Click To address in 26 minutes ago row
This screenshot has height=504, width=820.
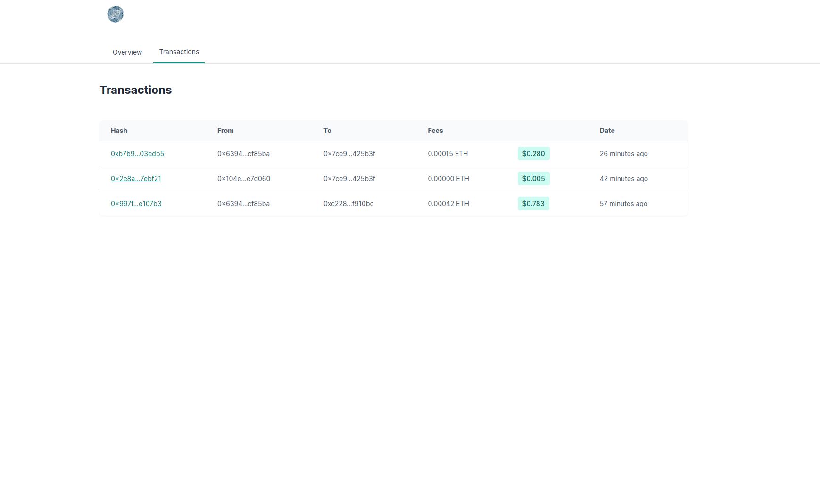pos(349,154)
